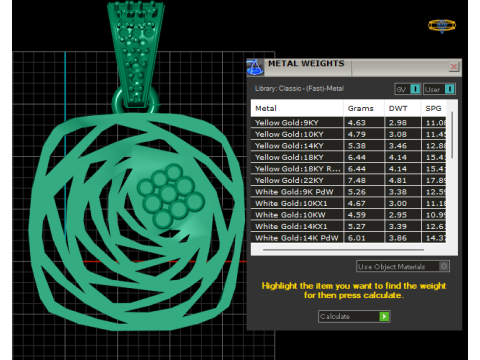This screenshot has height=360, width=480.
Task: Click the vertical scrollbar of metal list
Action: coord(452,135)
